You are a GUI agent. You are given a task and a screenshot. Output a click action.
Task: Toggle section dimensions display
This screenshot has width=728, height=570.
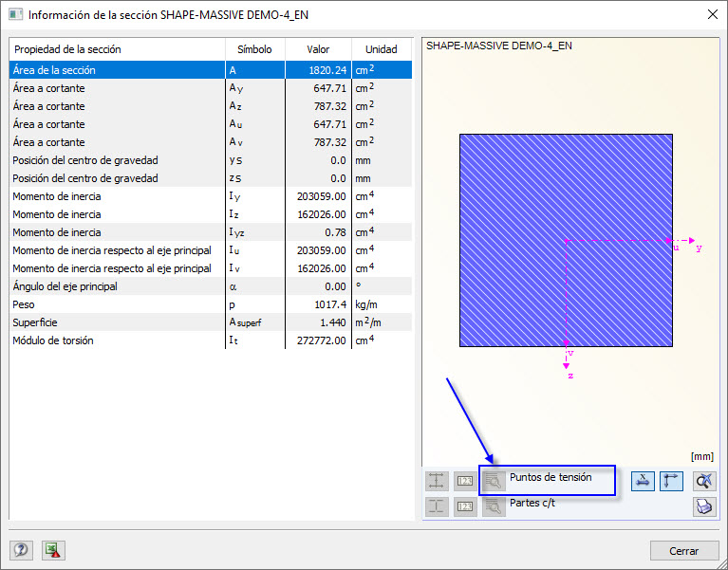coord(643,481)
